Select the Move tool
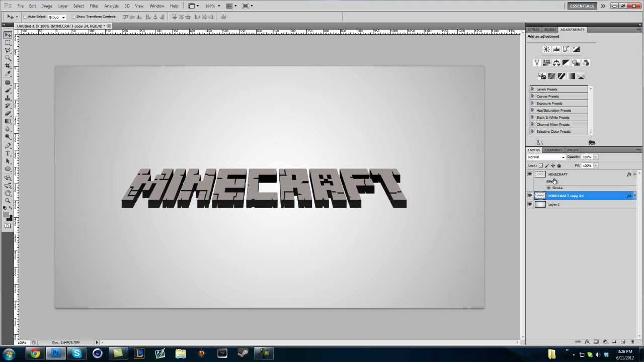 coord(8,35)
